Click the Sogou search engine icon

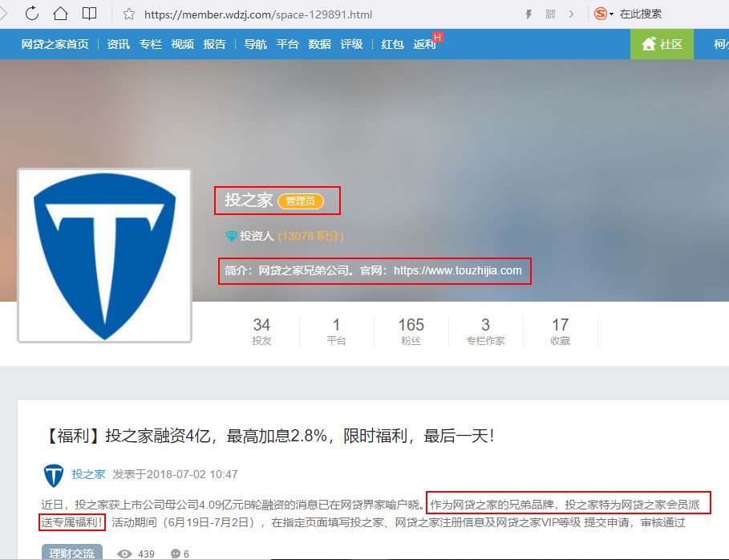click(x=600, y=14)
